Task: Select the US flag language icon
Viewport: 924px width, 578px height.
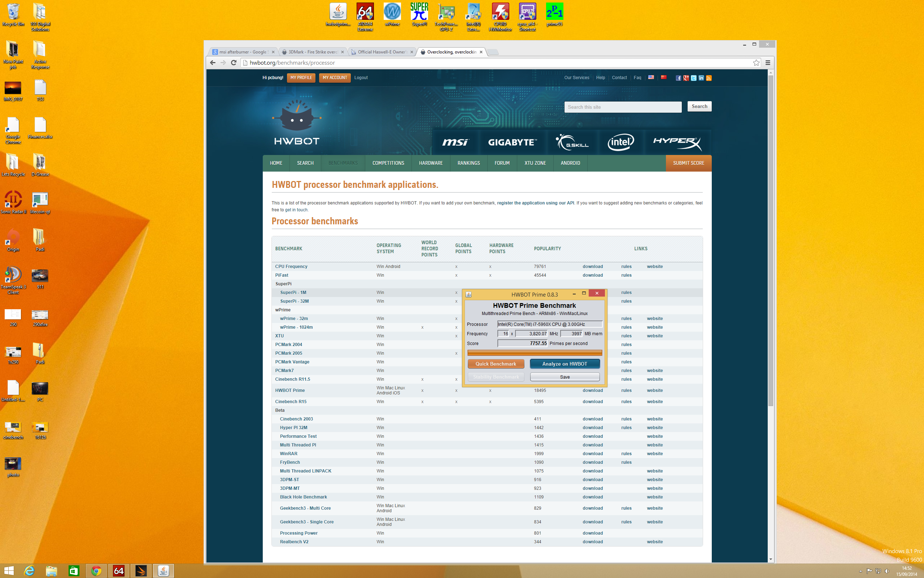Action: pyautogui.click(x=651, y=77)
